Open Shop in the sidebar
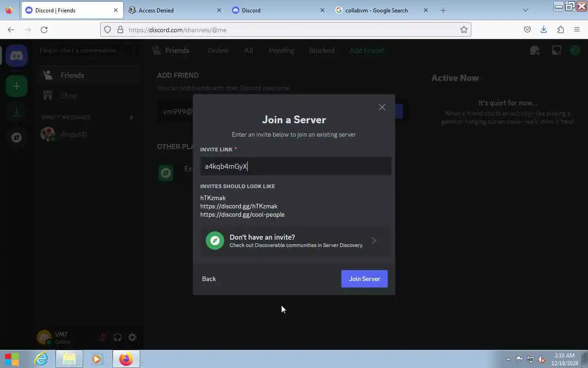 click(x=89, y=95)
